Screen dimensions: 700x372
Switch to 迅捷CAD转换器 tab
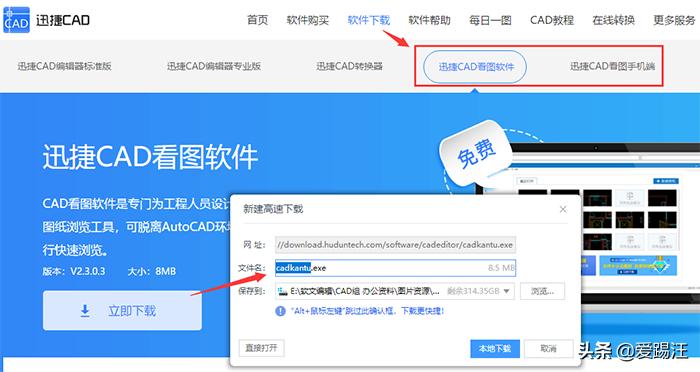point(350,66)
